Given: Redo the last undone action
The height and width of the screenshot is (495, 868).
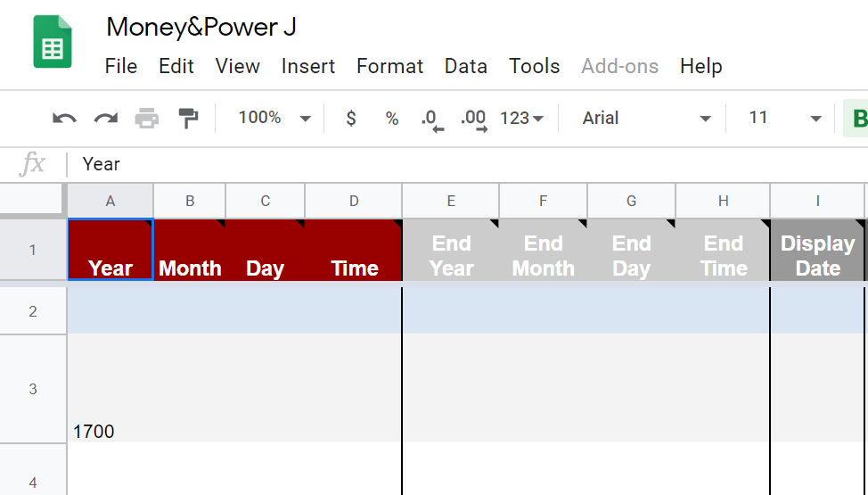Looking at the screenshot, I should click(x=106, y=118).
